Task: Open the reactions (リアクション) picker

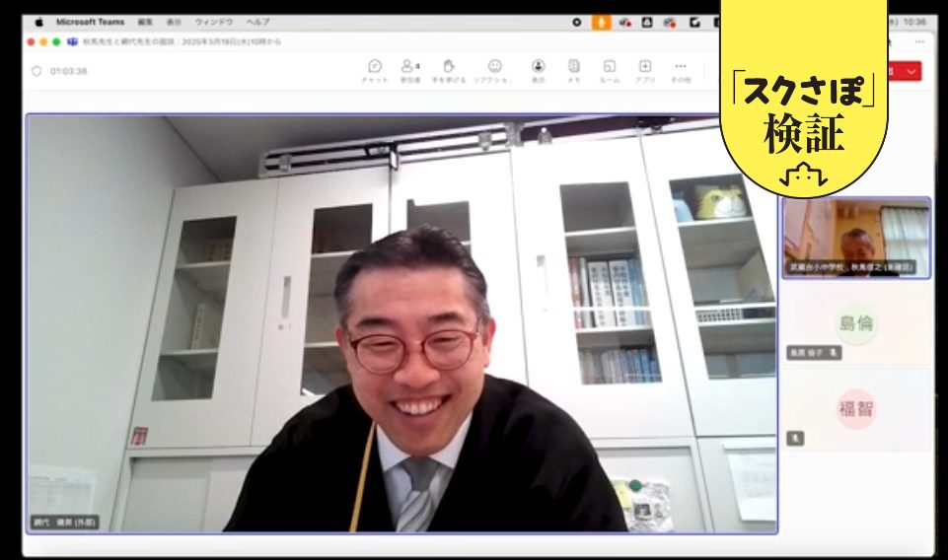Action: [x=494, y=70]
